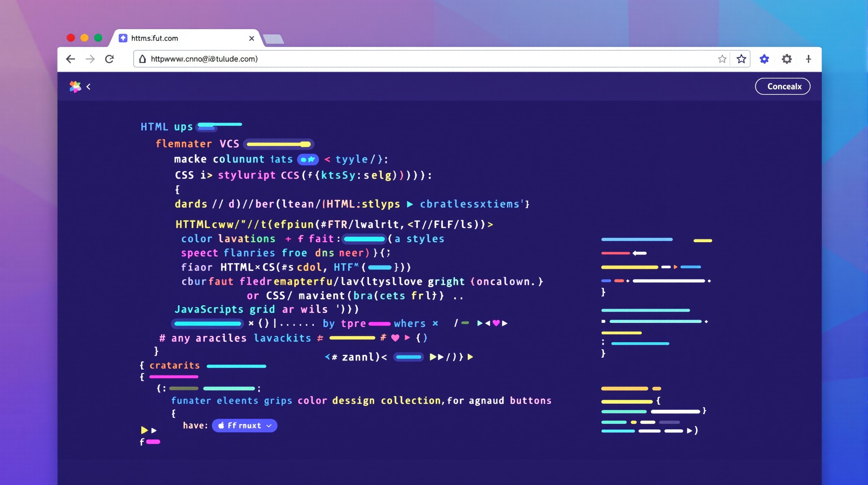Click the plus icon in browser toolbar
Image resolution: width=868 pixels, height=485 pixels.
click(x=808, y=59)
